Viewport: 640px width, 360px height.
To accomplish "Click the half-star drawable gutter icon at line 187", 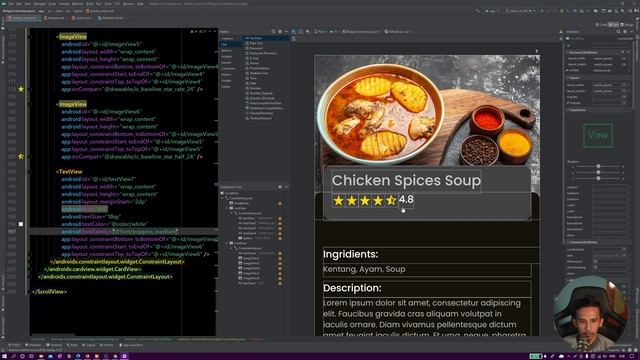I will 21,156.
